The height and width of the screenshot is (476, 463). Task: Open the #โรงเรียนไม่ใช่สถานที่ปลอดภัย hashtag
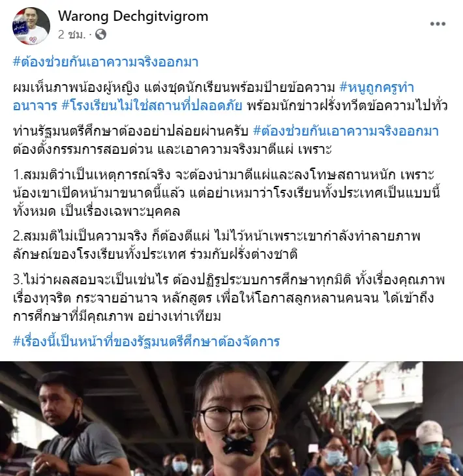coord(152,106)
